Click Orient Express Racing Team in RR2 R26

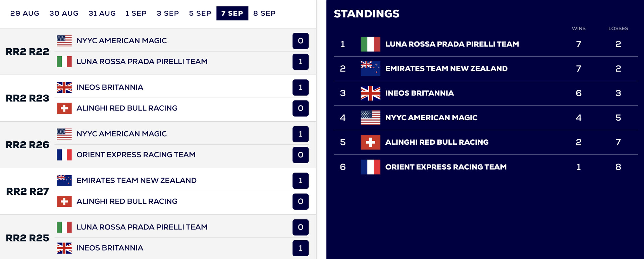136,155
